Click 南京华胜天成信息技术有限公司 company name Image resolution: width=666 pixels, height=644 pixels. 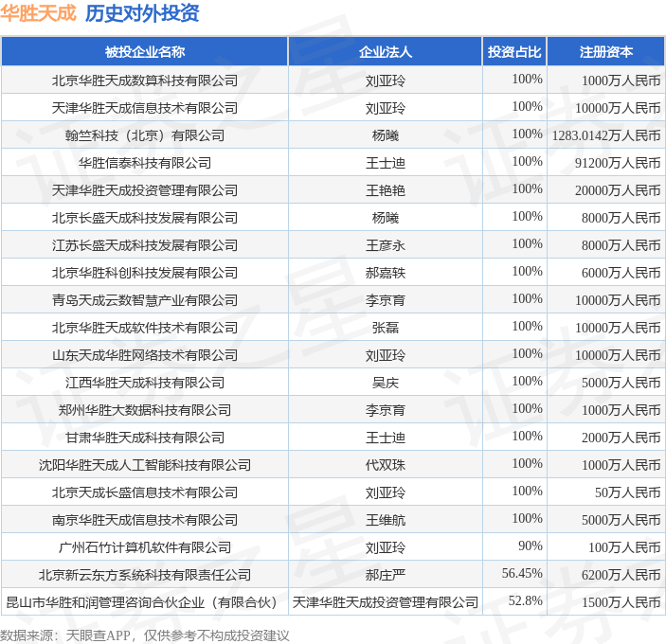pyautogui.click(x=145, y=520)
